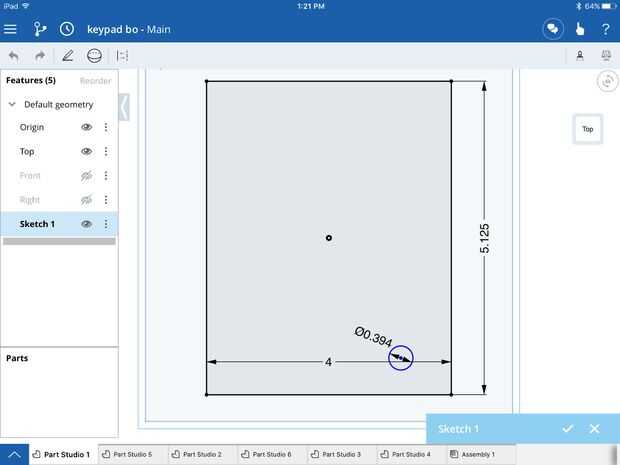
Task: Select the Sketch 1 feature row
Action: [59, 224]
